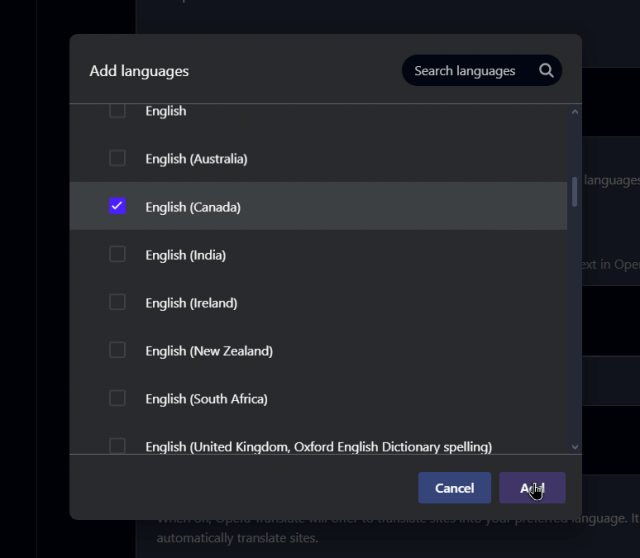Click the Add languages dialog title
640x558 pixels.
click(x=139, y=71)
